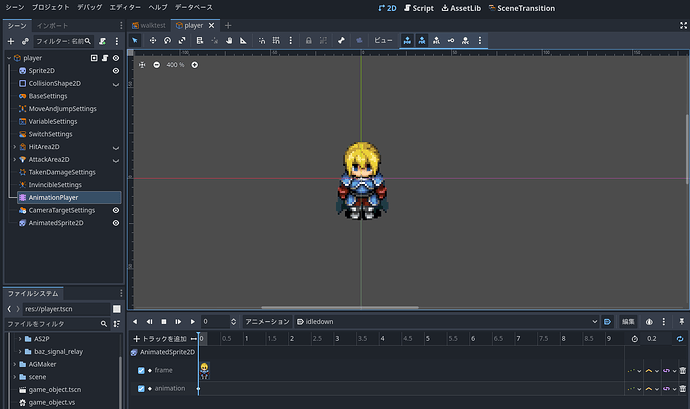Click the ビュー view menu button

(x=383, y=41)
